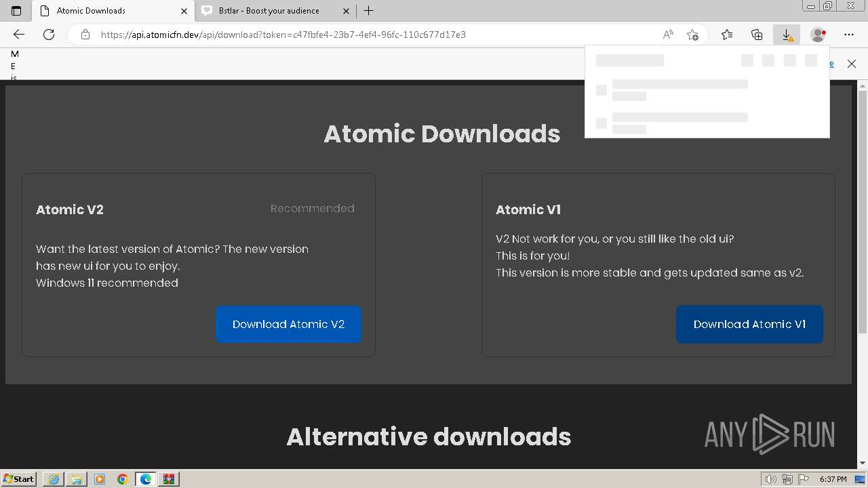Open the tab actions menu
The image size is (868, 488).
coord(16,10)
